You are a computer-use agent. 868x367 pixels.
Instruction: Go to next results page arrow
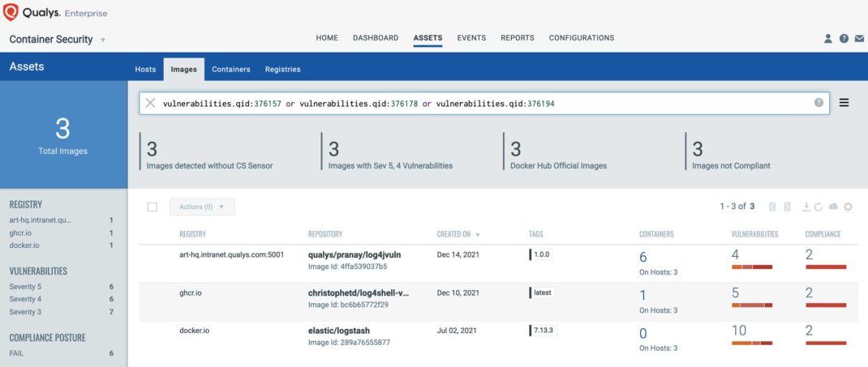pyautogui.click(x=787, y=207)
